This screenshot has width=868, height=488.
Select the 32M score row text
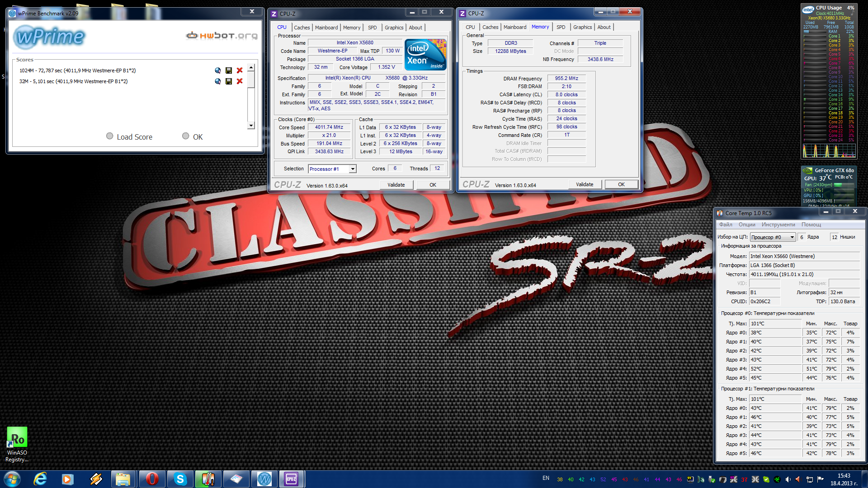pyautogui.click(x=74, y=81)
